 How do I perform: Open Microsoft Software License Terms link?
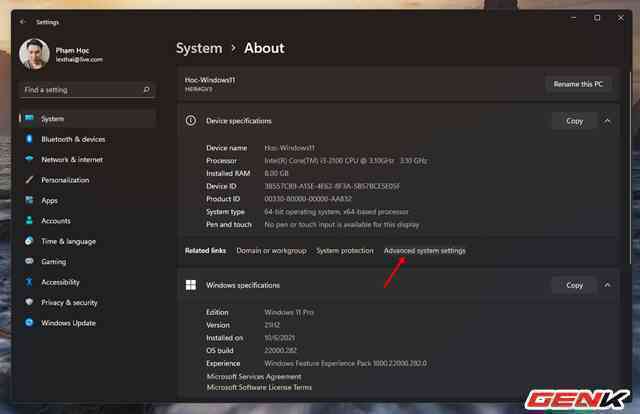pyautogui.click(x=259, y=387)
